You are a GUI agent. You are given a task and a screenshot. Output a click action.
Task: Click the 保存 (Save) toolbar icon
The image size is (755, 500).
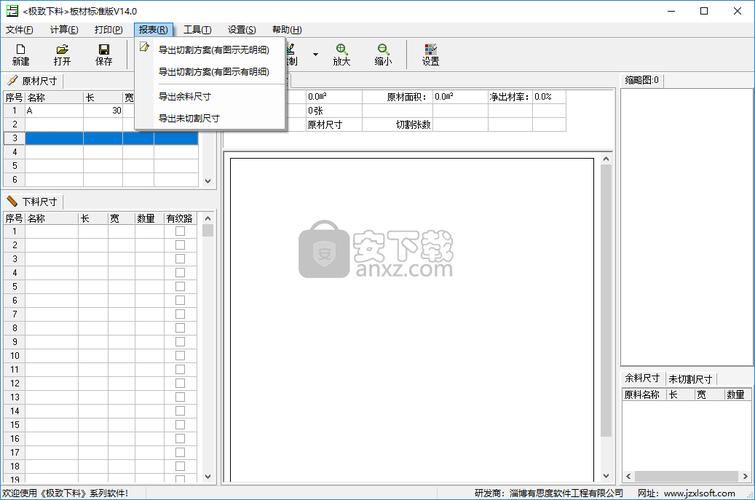(104, 54)
